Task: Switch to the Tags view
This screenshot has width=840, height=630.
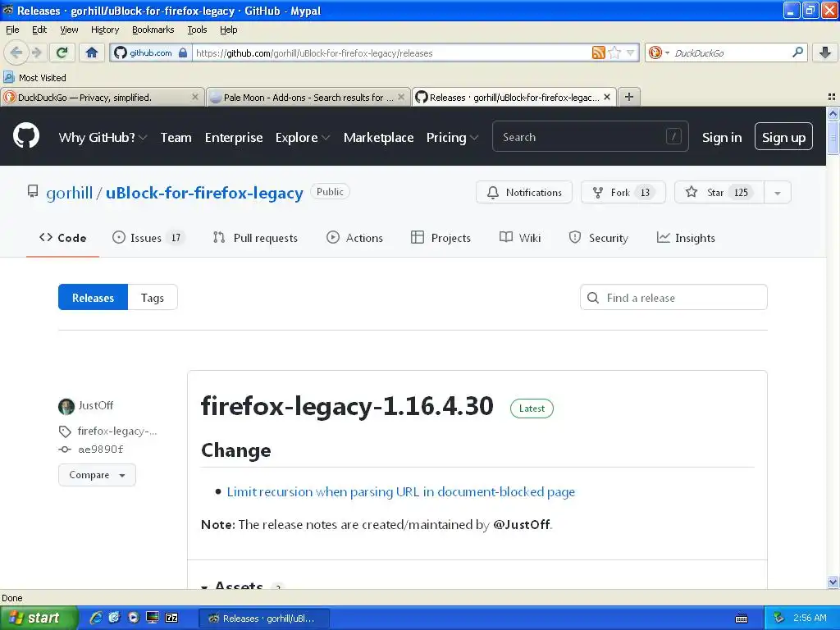Action: pyautogui.click(x=152, y=297)
